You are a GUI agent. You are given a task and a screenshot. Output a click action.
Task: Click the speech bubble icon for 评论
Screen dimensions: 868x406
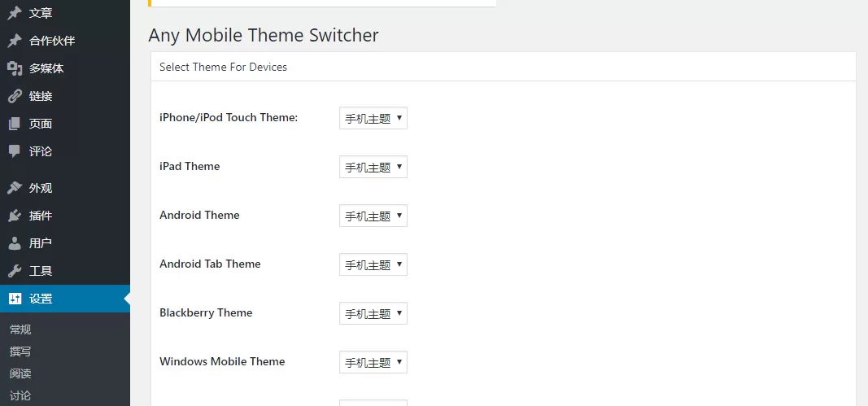point(15,151)
